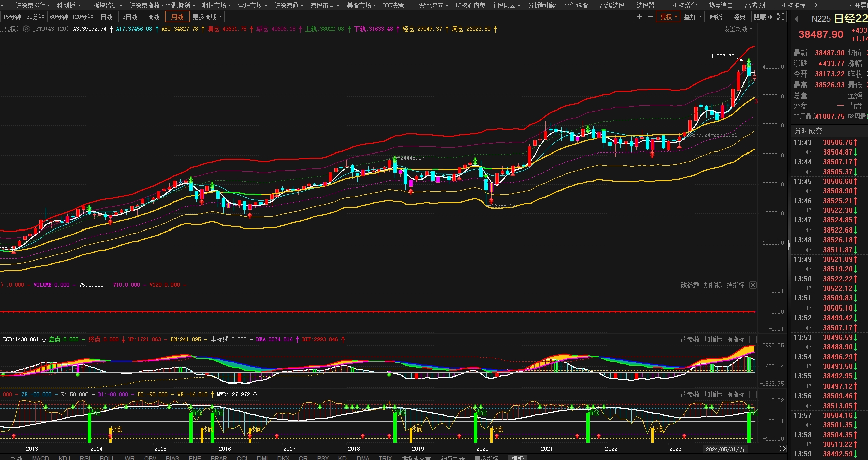Close the ECD indicator panel
The height and width of the screenshot is (460, 868).
click(x=753, y=339)
